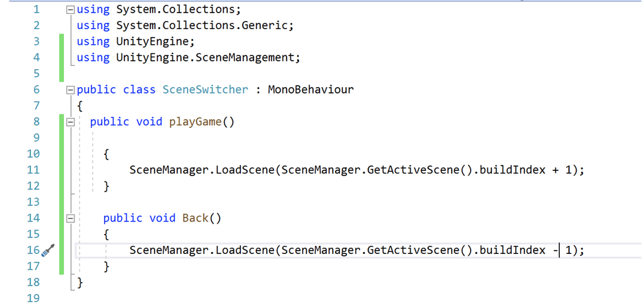Screen dimensions: 644x304
Task: Click the void keyword on line 14
Action: pyautogui.click(x=162, y=218)
